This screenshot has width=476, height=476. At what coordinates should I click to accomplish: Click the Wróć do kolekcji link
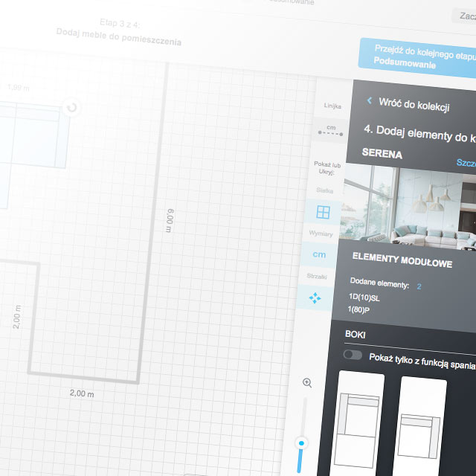pos(414,105)
